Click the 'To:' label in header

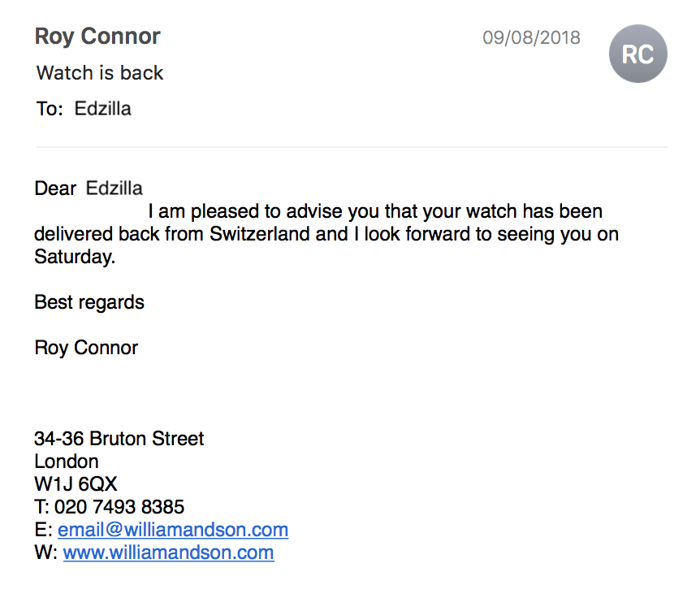[x=50, y=109]
